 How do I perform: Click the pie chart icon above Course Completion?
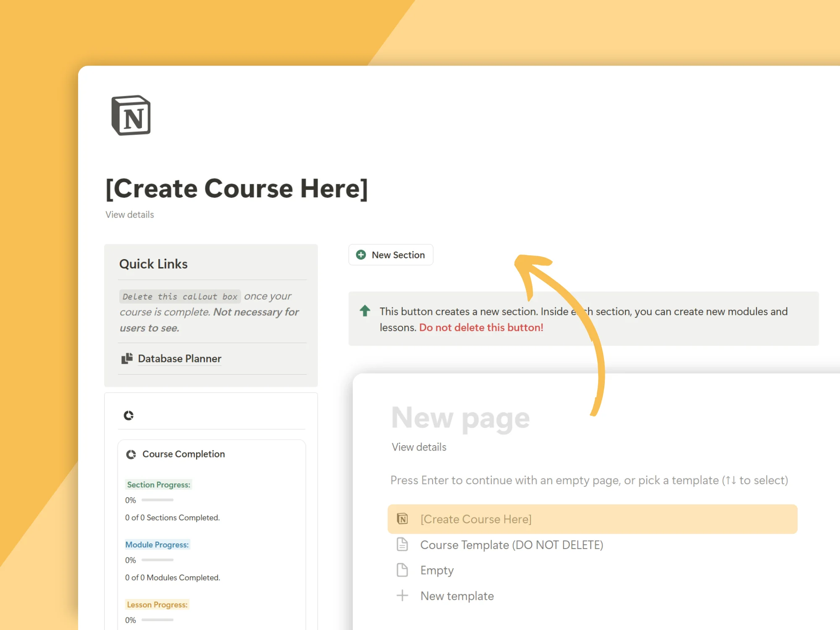[129, 415]
